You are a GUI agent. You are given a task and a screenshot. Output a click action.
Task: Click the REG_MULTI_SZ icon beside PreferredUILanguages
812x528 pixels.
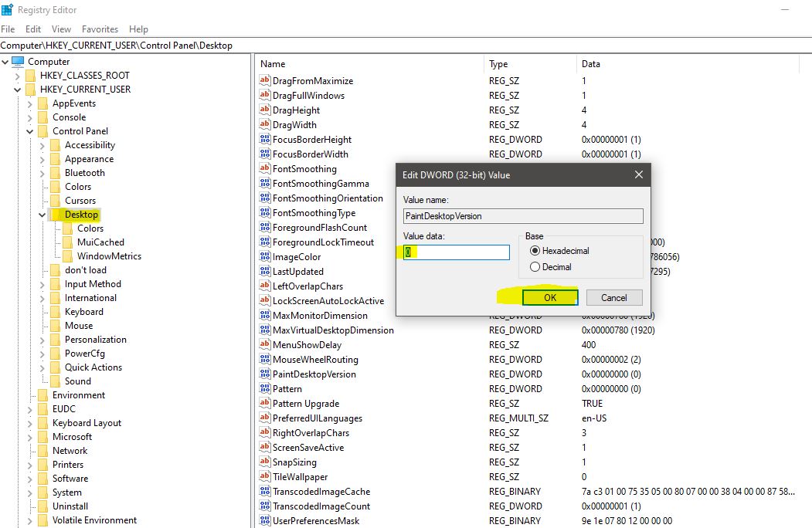pyautogui.click(x=267, y=418)
